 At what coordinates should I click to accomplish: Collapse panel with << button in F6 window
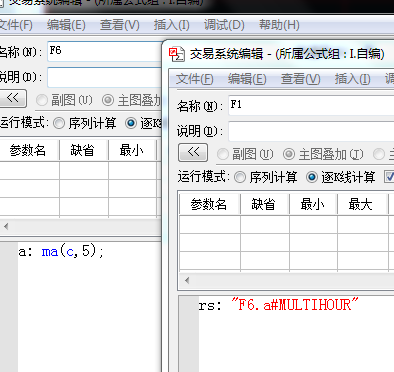[x=13, y=98]
